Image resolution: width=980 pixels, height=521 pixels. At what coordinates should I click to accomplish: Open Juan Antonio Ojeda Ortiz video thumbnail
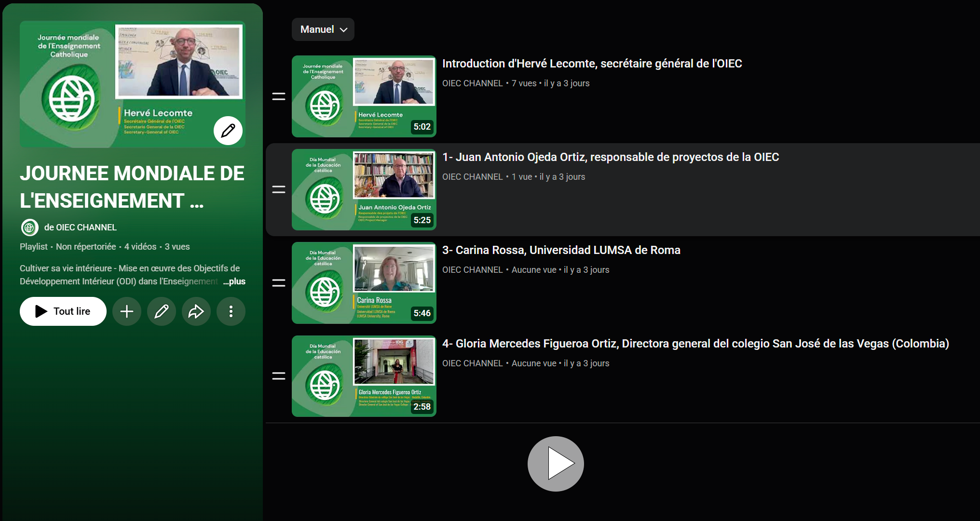(364, 189)
